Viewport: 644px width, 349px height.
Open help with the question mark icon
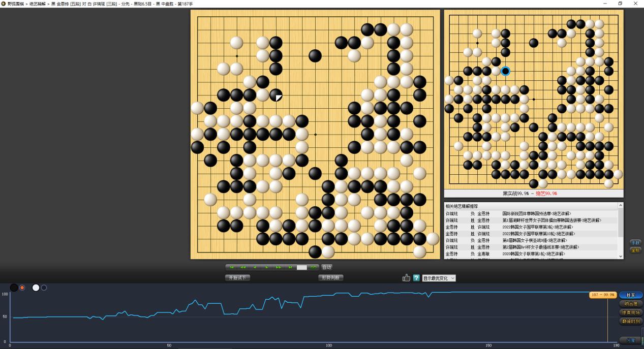click(x=416, y=278)
